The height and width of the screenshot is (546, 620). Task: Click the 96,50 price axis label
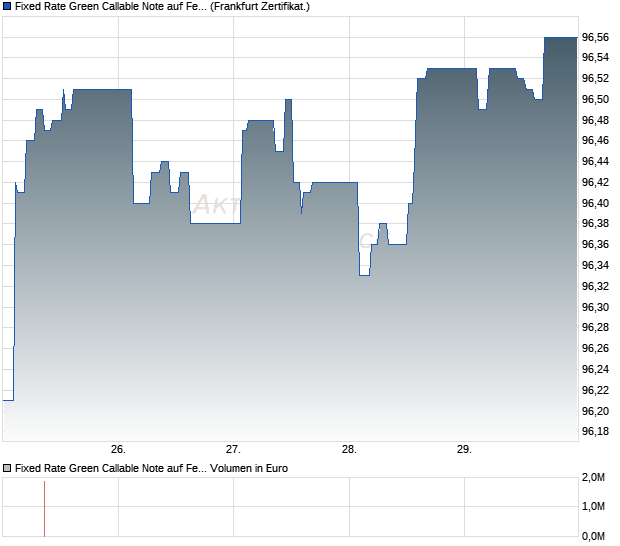click(x=595, y=99)
